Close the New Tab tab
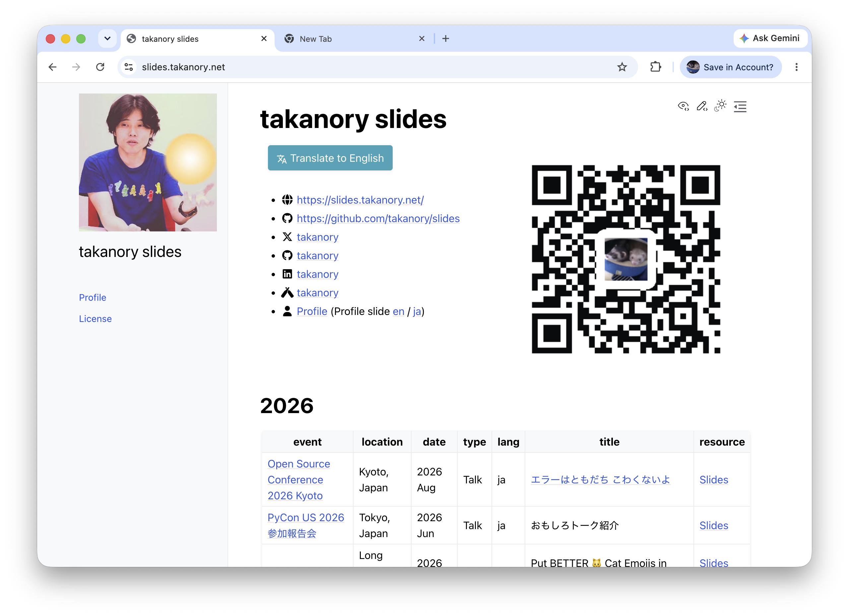Viewport: 849px width, 616px height. point(422,38)
